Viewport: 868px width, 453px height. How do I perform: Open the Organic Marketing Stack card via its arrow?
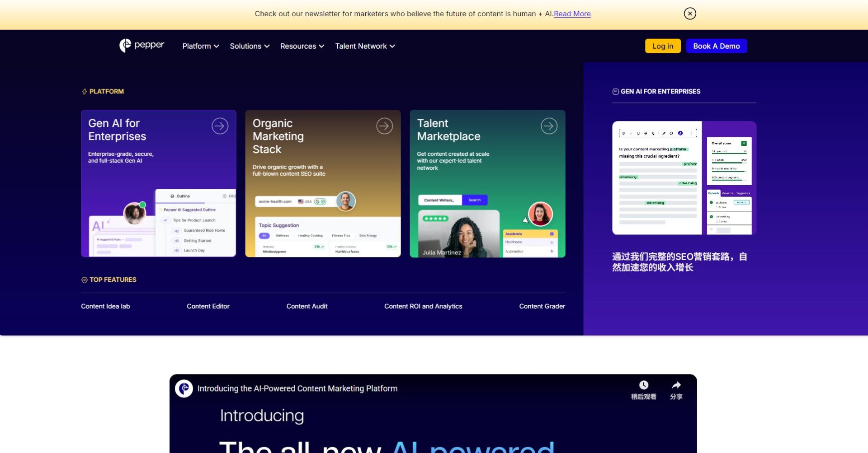pyautogui.click(x=384, y=126)
